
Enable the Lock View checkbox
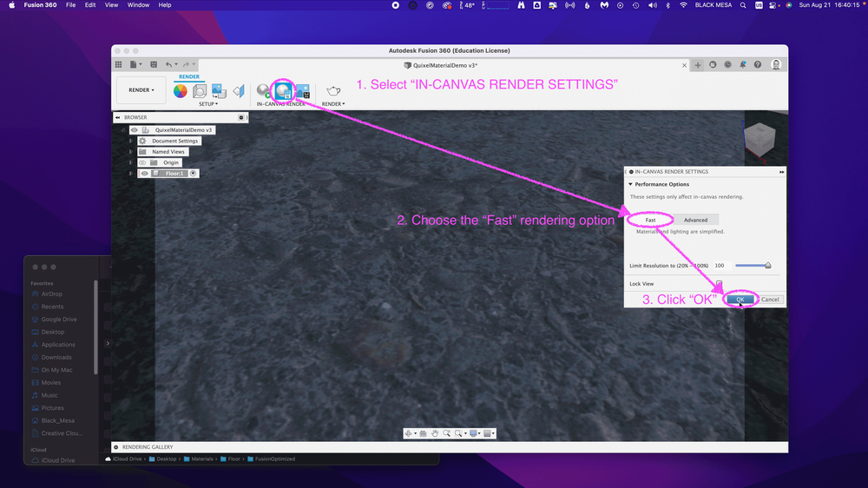719,284
